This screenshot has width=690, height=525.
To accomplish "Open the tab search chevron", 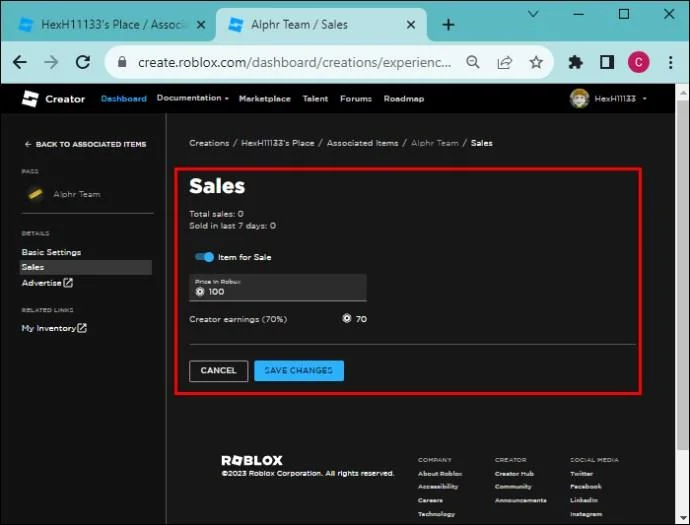I will click(533, 15).
